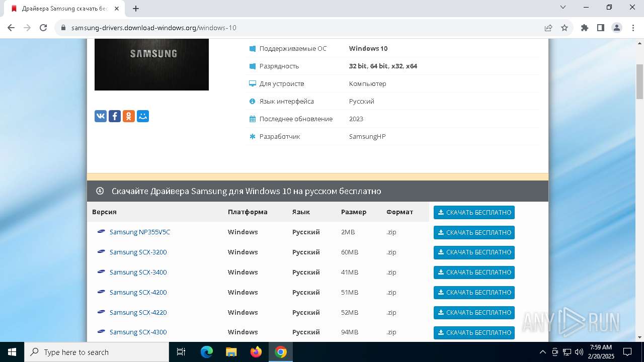
Task: Click the Samsung logo image
Action: [x=151, y=64]
